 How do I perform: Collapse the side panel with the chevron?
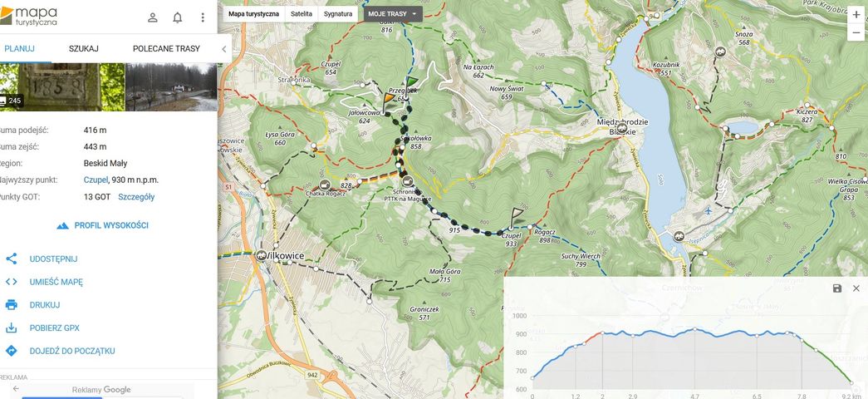pyautogui.click(x=223, y=49)
